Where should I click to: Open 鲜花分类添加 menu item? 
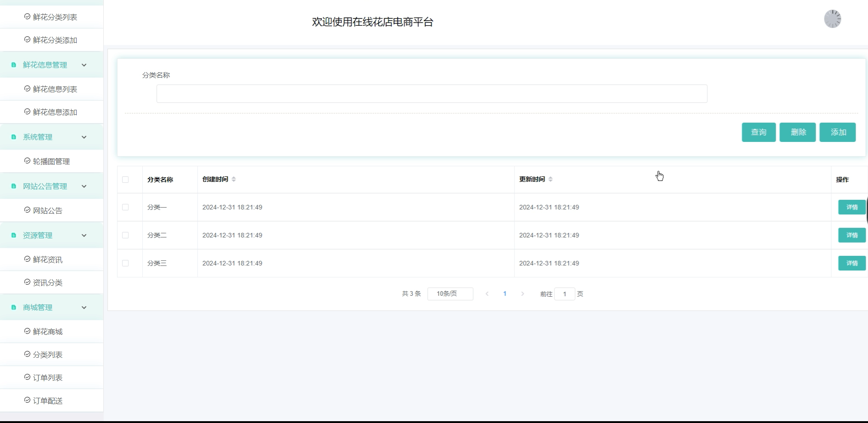[x=51, y=40]
